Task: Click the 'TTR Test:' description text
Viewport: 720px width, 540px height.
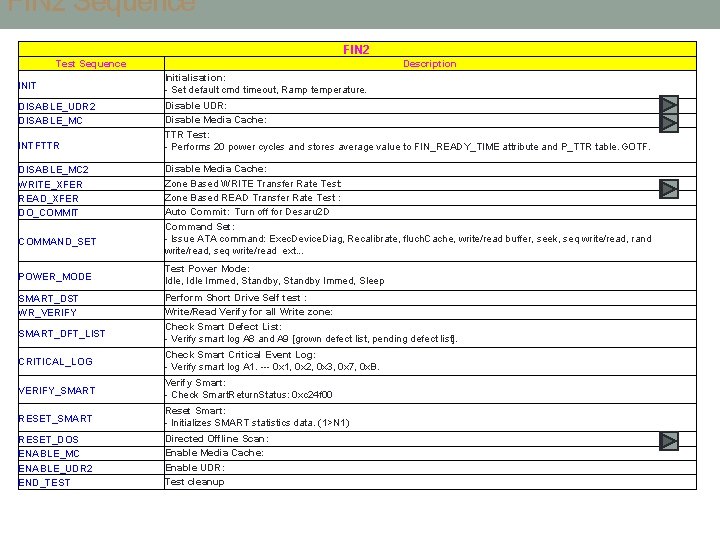Action: (187, 135)
